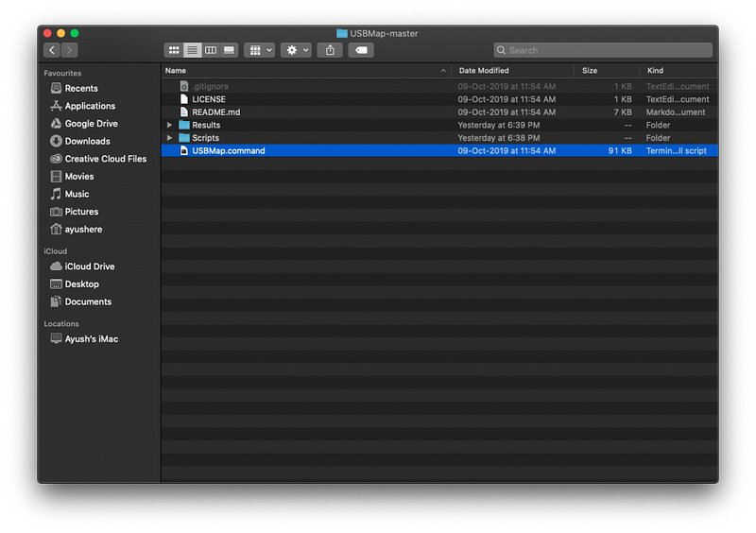The width and height of the screenshot is (756, 533).
Task: Click Yesterday at 6:39 PM date cell
Action: (x=499, y=125)
